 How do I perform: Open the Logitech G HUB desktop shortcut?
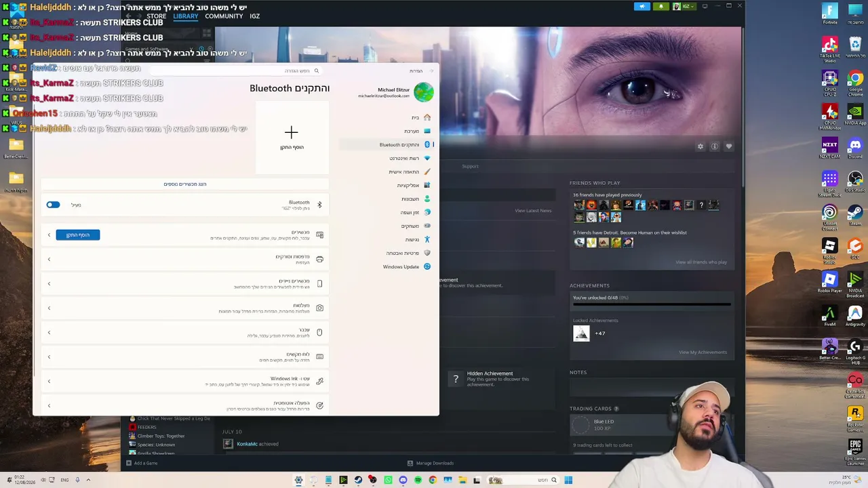(856, 350)
